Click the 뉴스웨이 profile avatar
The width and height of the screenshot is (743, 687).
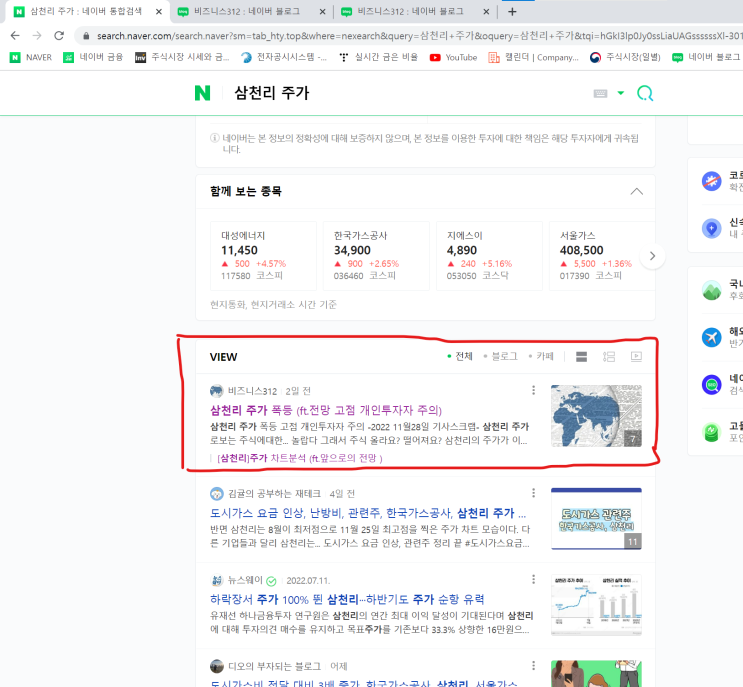tap(217, 580)
